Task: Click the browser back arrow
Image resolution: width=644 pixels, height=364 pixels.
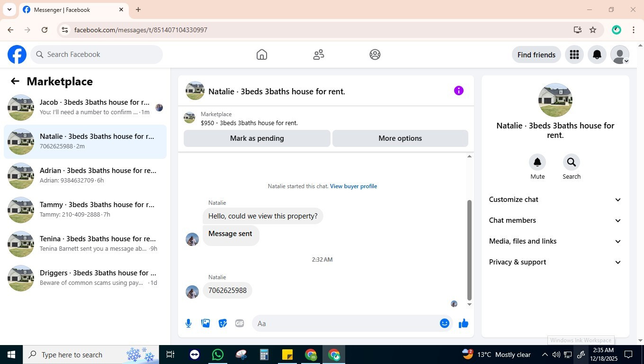Action: (10, 30)
